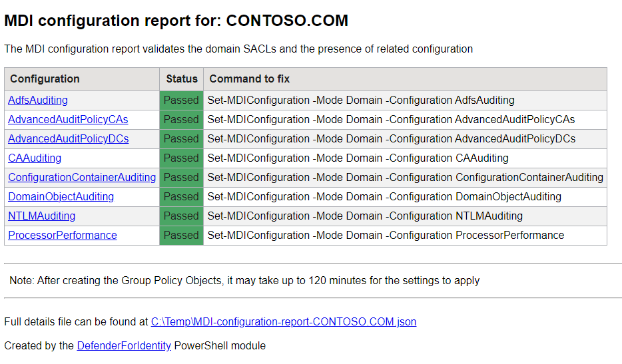The image size is (622, 364).
Task: Click the MDI configuration report heading
Action: coord(176,21)
